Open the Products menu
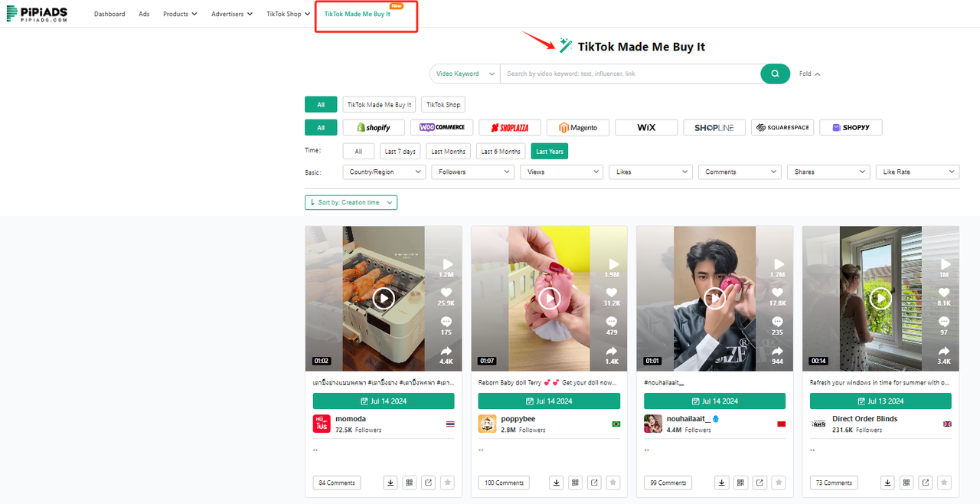The width and height of the screenshot is (980, 504). click(x=180, y=14)
